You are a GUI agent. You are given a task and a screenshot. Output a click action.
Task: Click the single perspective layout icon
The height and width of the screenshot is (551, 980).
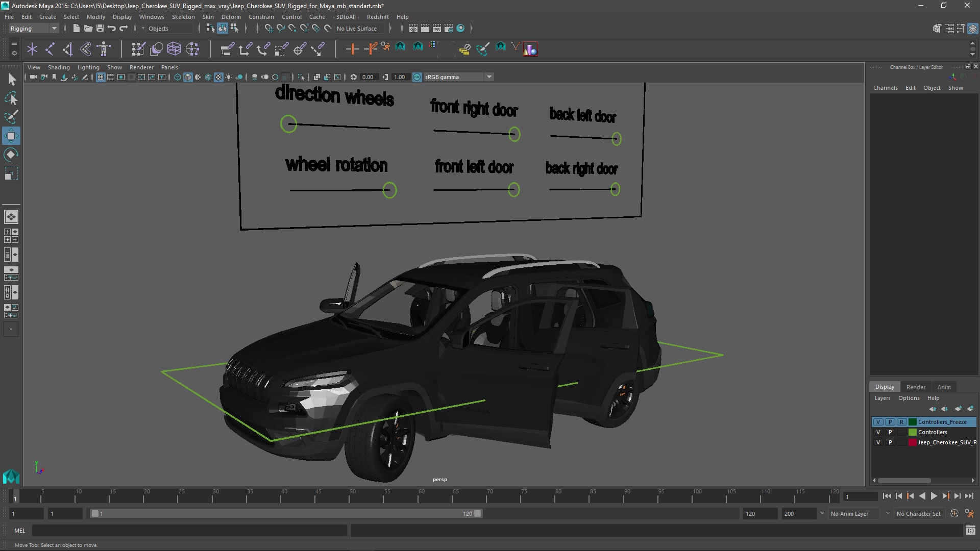(11, 217)
